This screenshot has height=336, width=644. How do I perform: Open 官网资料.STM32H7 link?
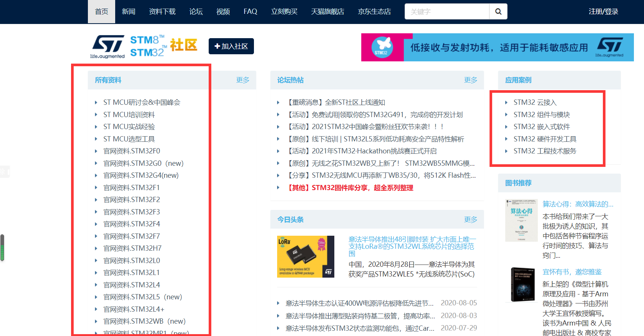tap(132, 248)
